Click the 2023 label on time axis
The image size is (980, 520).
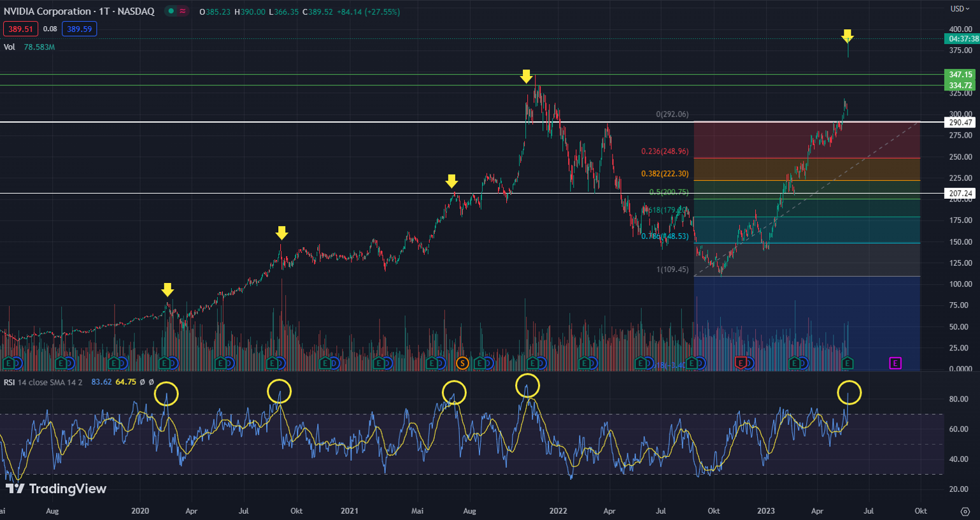coord(765,510)
